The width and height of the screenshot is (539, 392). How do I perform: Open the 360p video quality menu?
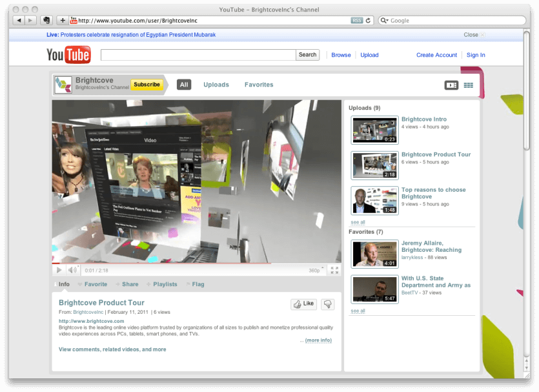(316, 271)
